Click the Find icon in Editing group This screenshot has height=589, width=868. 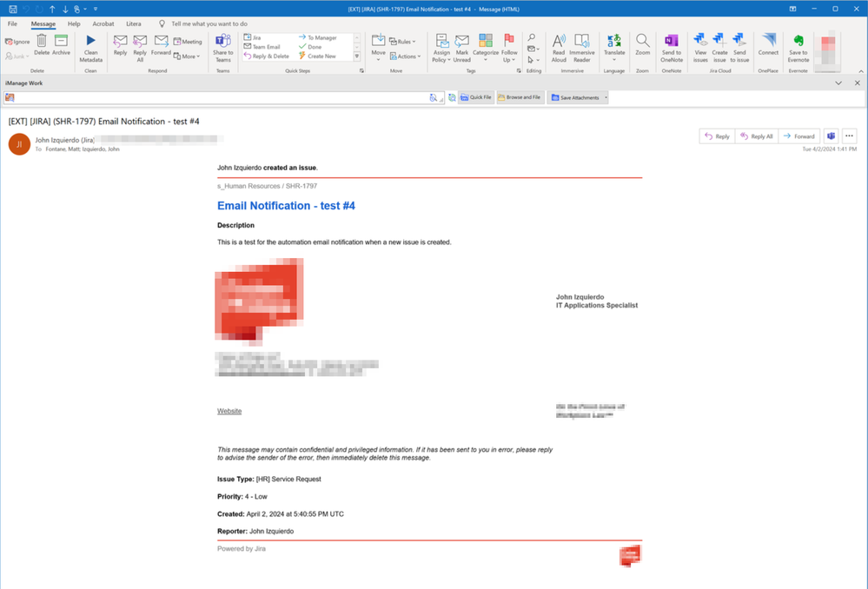click(x=532, y=37)
